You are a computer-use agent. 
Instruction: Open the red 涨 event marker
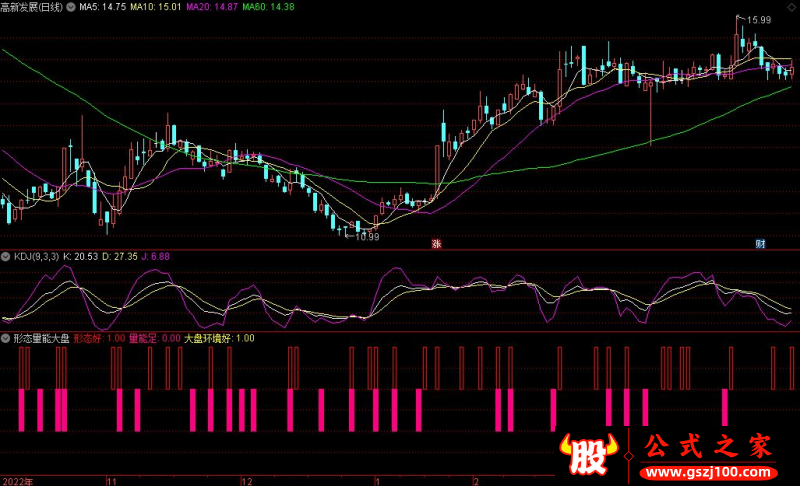(x=436, y=244)
